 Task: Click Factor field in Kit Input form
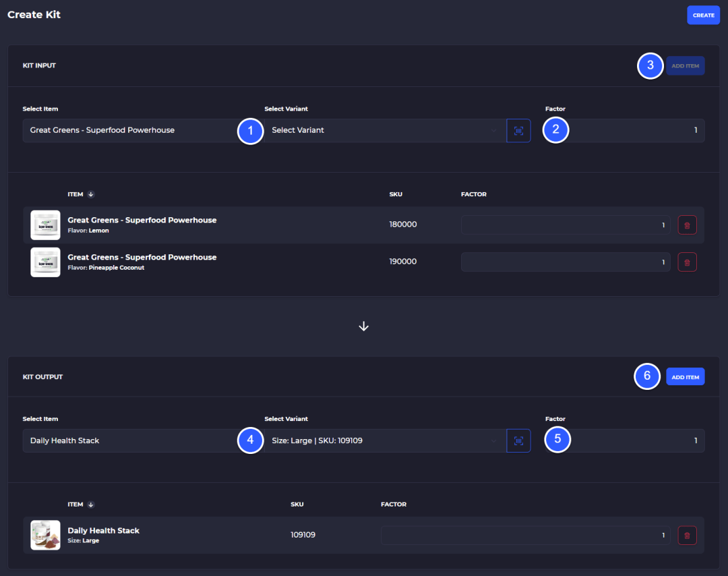click(625, 131)
